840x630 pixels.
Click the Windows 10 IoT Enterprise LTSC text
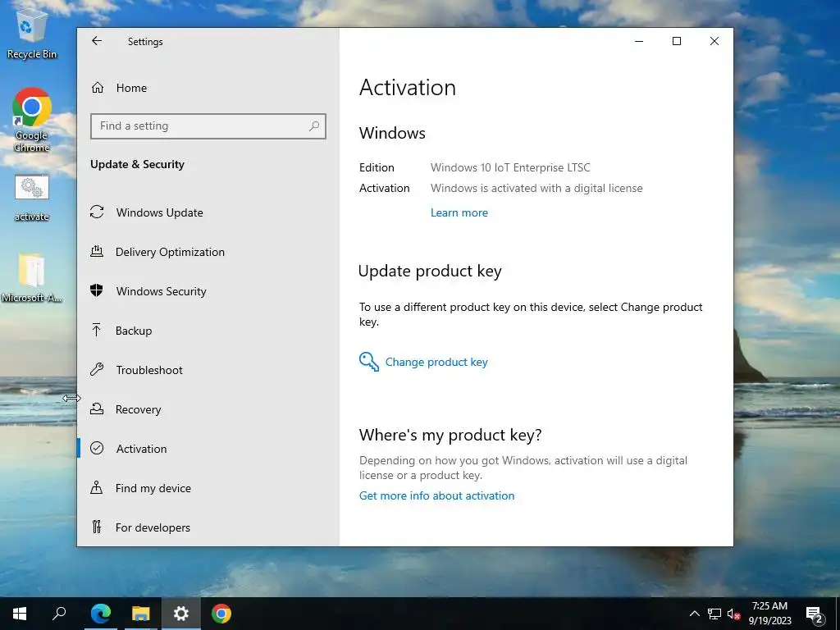click(510, 167)
